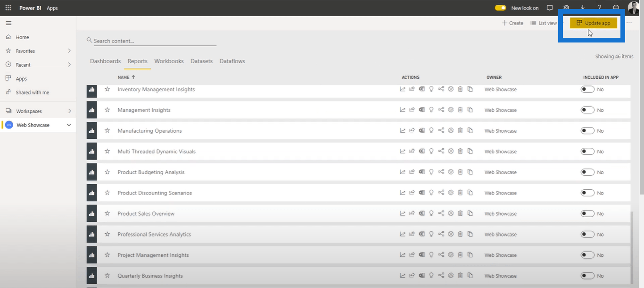This screenshot has width=644, height=288.
Task: Click the OWNER column header
Action: (x=494, y=77)
